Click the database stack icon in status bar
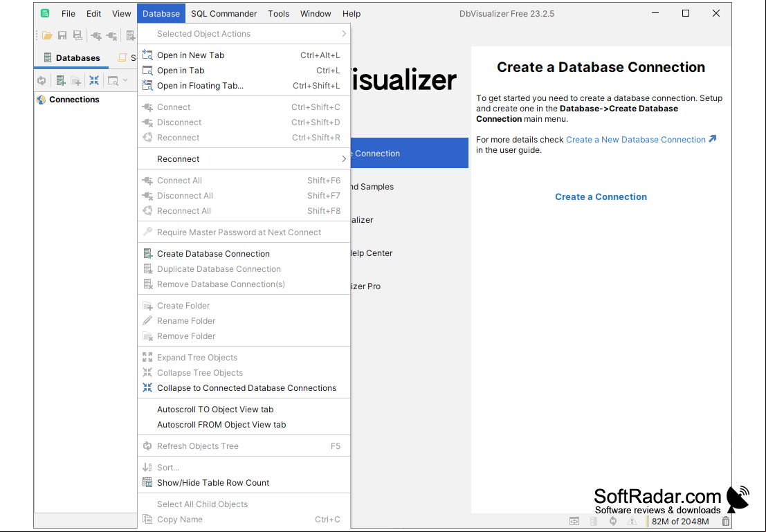Viewport: 766px width, 532px height. (x=594, y=521)
